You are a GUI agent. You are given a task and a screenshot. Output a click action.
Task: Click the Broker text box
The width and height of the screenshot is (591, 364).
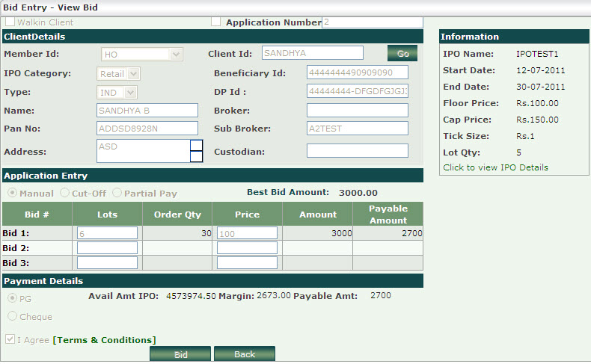pos(357,111)
